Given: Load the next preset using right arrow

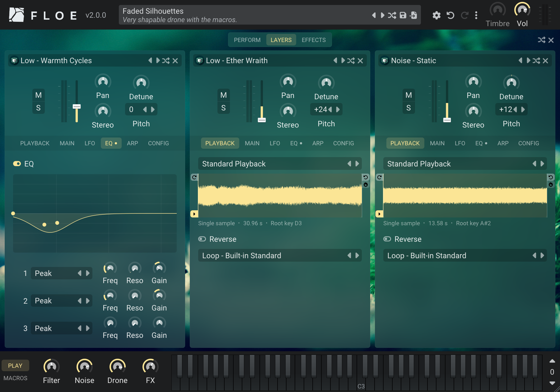Looking at the screenshot, I should (383, 15).
